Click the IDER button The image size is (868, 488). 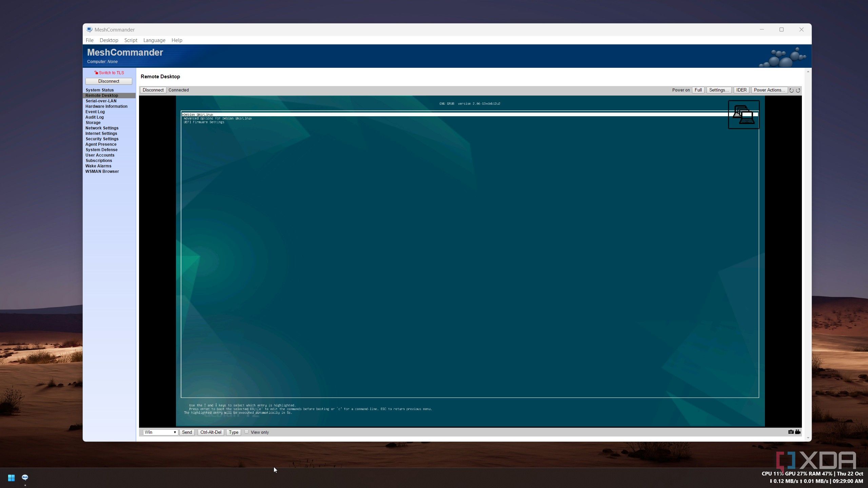click(x=741, y=90)
